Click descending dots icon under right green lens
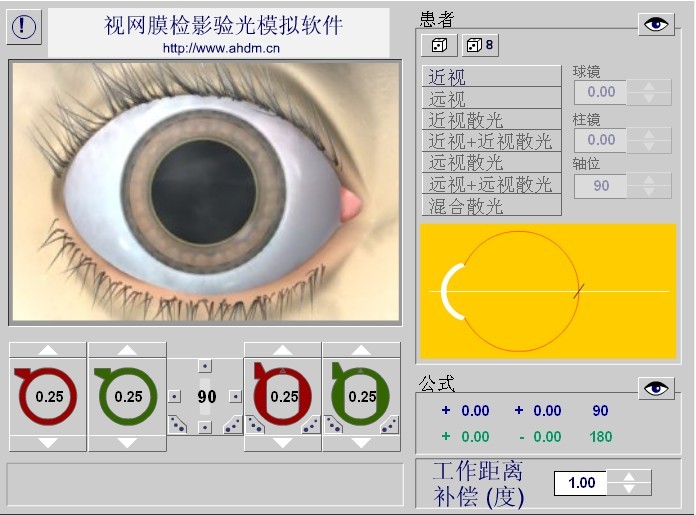This screenshot has height=515, width=696. tap(333, 425)
